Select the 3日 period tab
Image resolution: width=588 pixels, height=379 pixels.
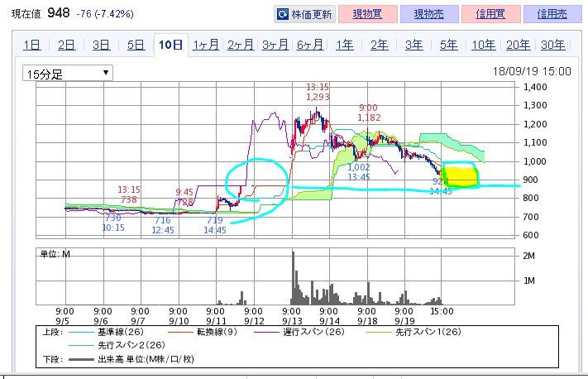click(102, 45)
